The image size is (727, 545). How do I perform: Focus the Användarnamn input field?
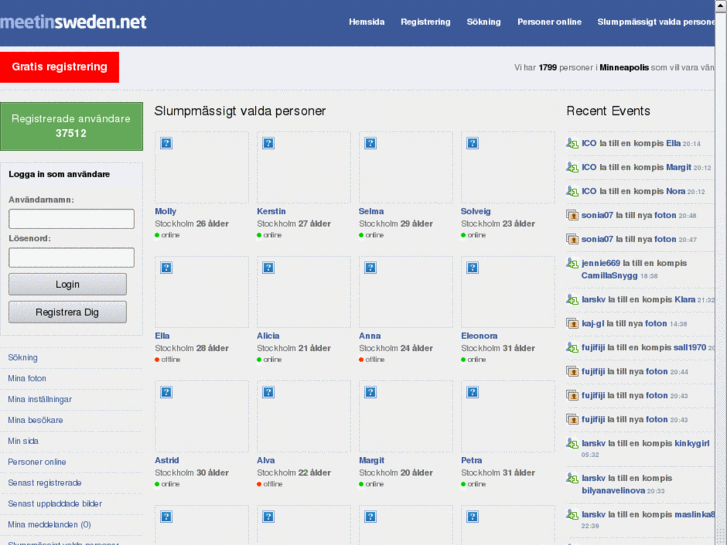click(x=71, y=218)
